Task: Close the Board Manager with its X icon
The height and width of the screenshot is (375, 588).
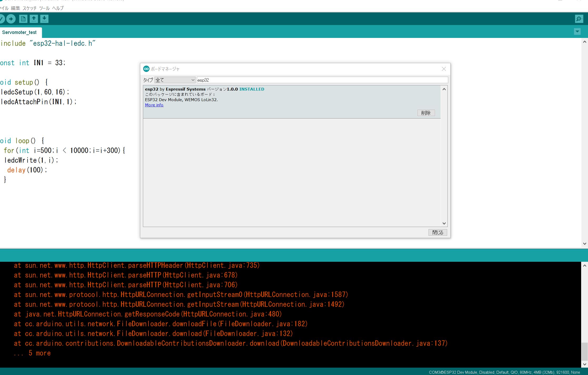Action: click(x=444, y=69)
